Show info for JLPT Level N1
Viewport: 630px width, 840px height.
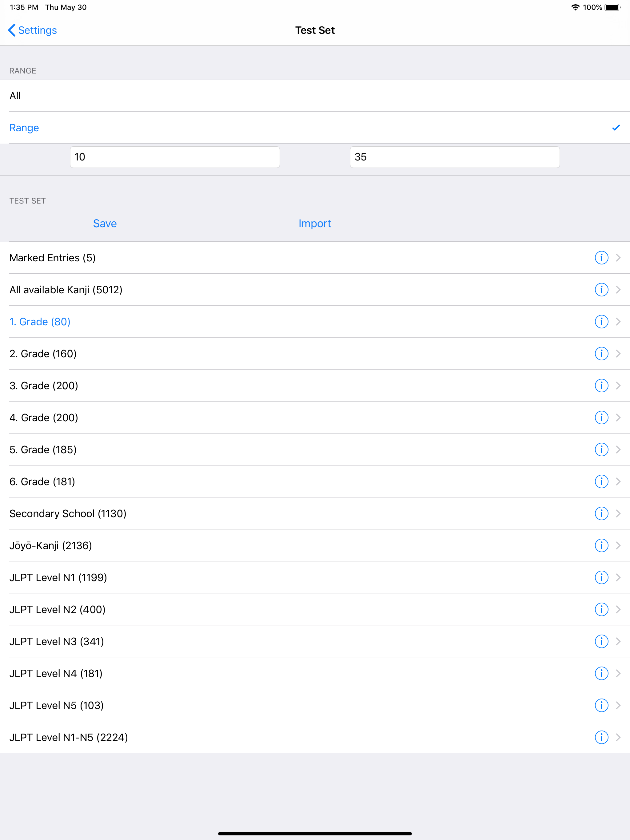tap(601, 577)
